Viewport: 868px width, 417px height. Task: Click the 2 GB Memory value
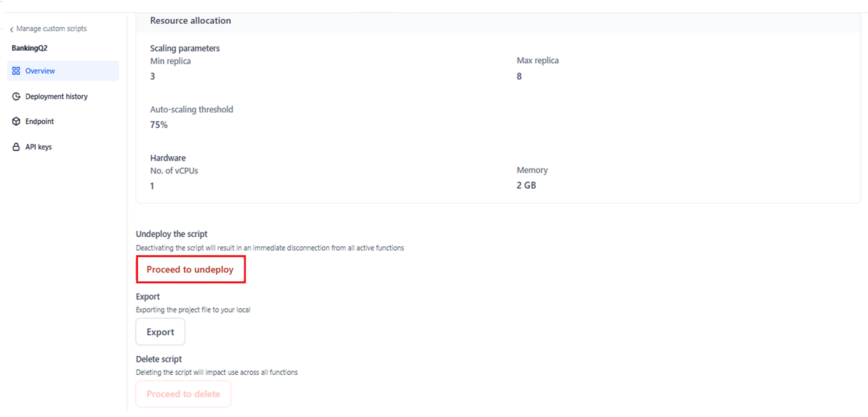click(526, 186)
